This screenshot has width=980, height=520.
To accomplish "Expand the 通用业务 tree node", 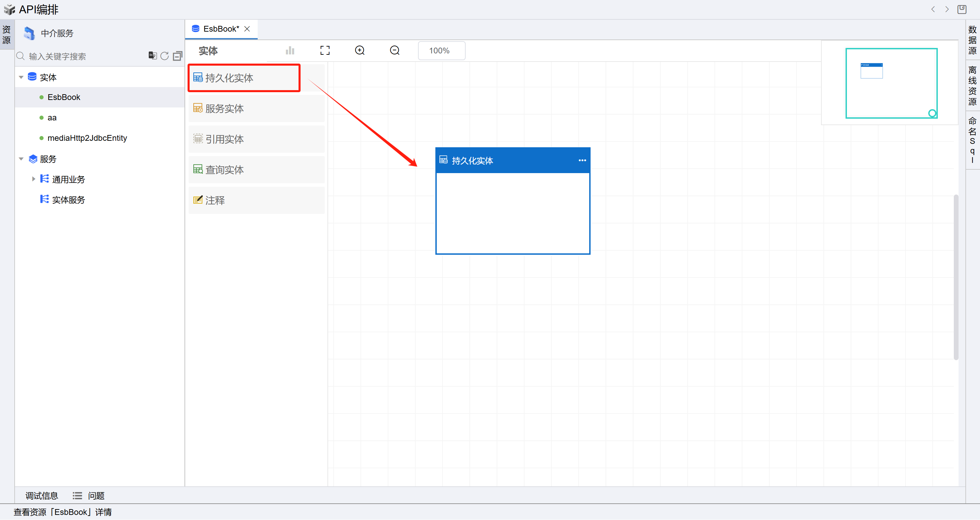I will click(x=33, y=179).
